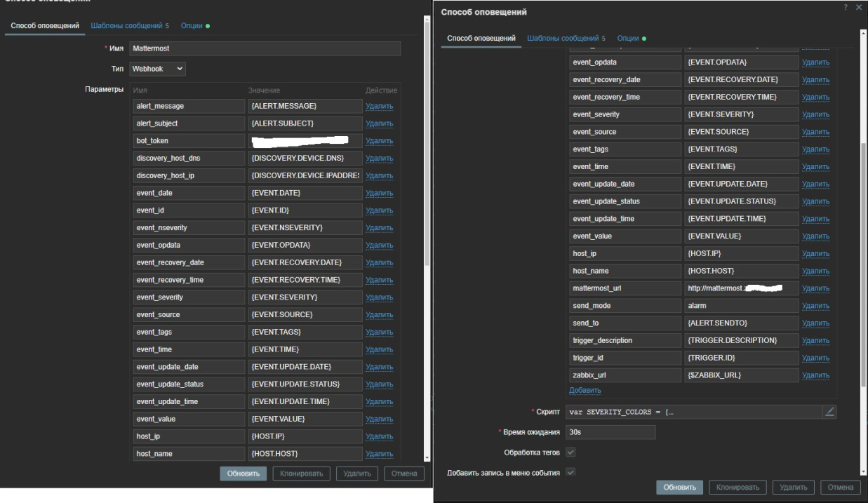Click the send_mode value field "alarm"

741,306
